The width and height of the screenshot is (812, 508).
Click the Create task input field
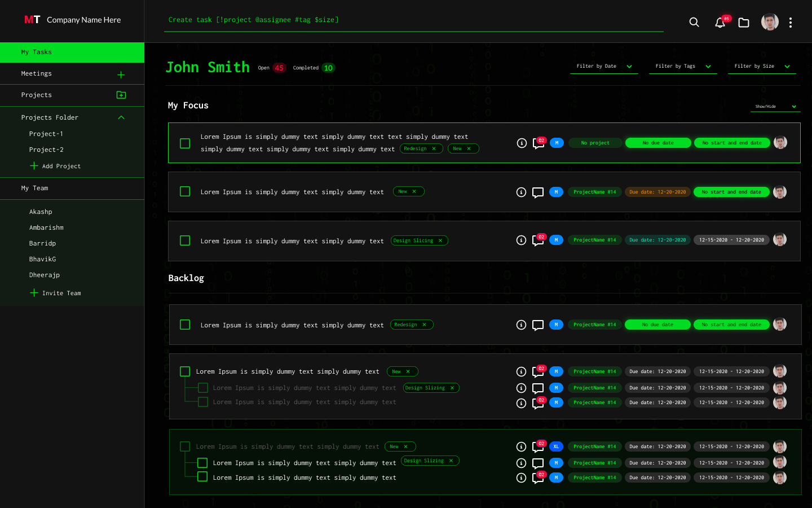(x=413, y=20)
